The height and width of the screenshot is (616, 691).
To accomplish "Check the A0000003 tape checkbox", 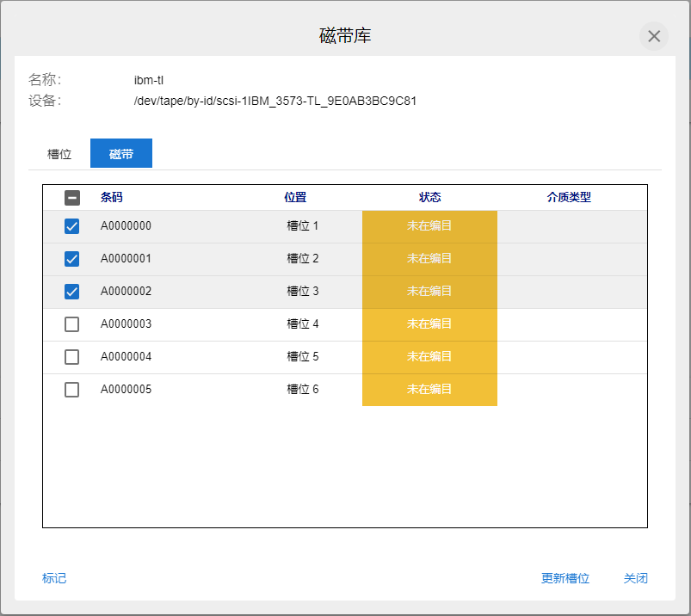I will pos(72,324).
